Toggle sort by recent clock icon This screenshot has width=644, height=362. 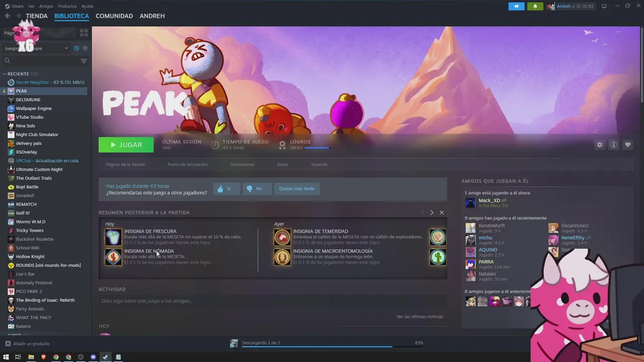coord(76,48)
